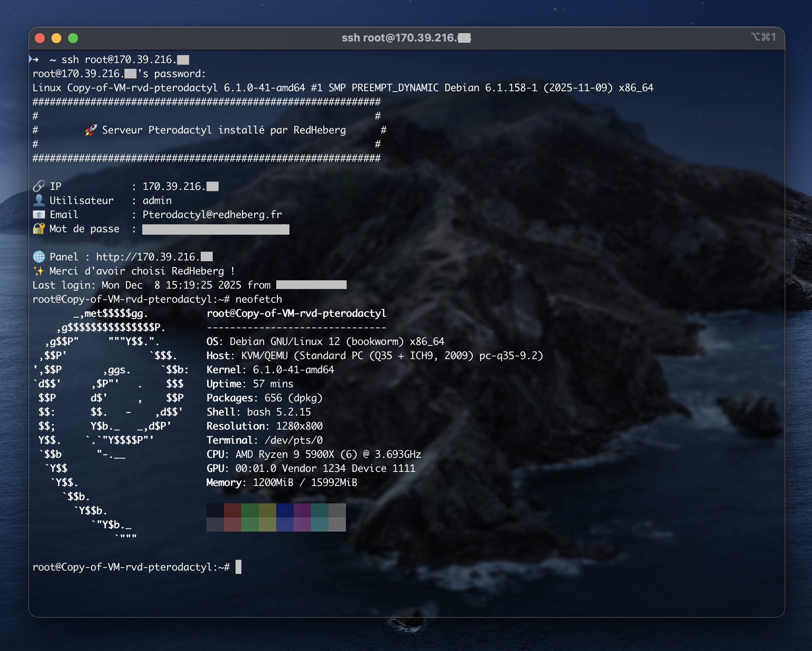Click the Panel http URL
Viewport: 812px width, 651px height.
(x=154, y=257)
